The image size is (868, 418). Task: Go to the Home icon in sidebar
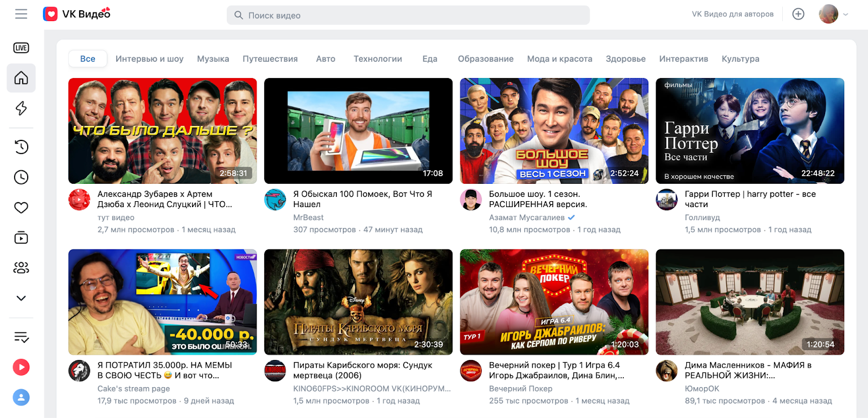click(x=21, y=78)
